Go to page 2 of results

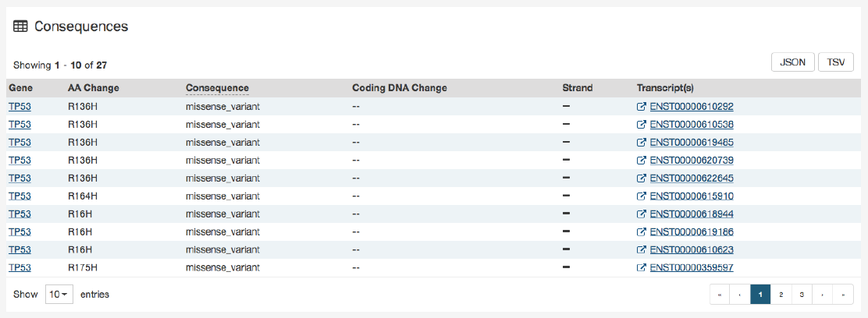click(781, 295)
